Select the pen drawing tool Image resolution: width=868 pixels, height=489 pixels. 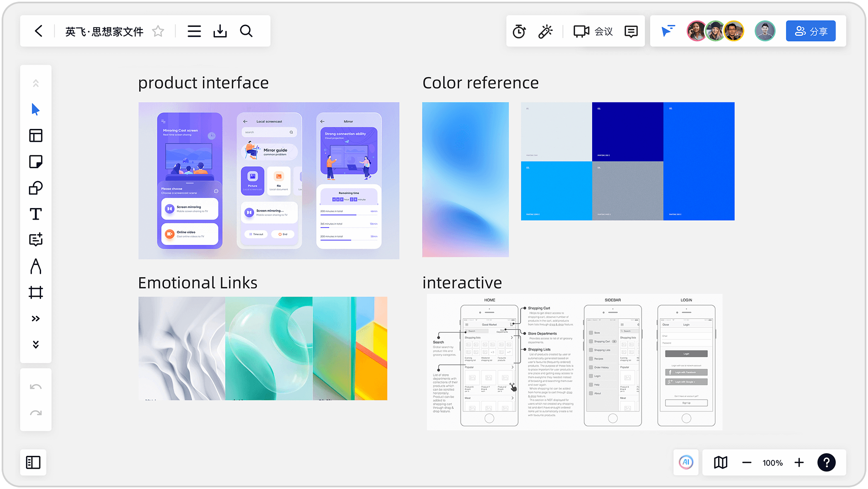point(36,266)
